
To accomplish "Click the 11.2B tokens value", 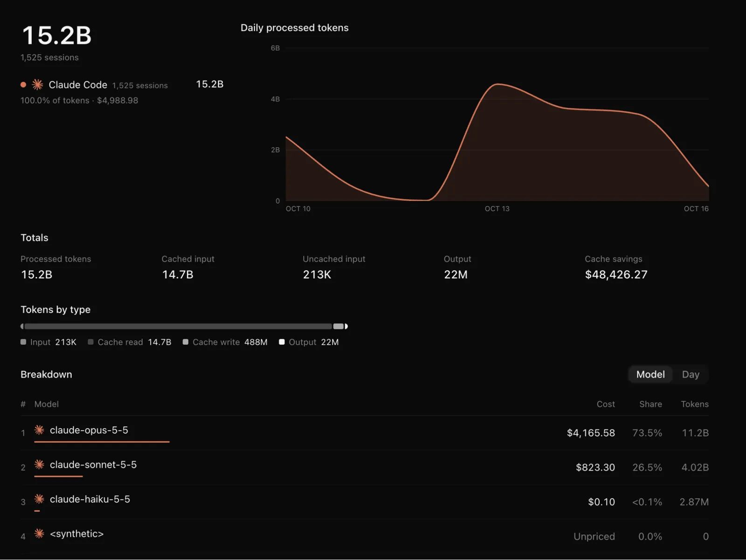I will [x=695, y=433].
